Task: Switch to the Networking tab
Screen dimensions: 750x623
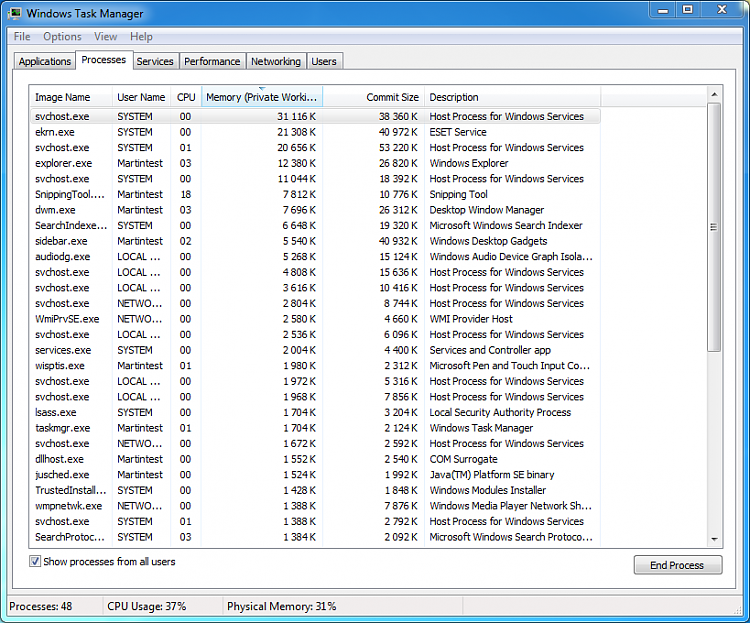Action: [276, 61]
